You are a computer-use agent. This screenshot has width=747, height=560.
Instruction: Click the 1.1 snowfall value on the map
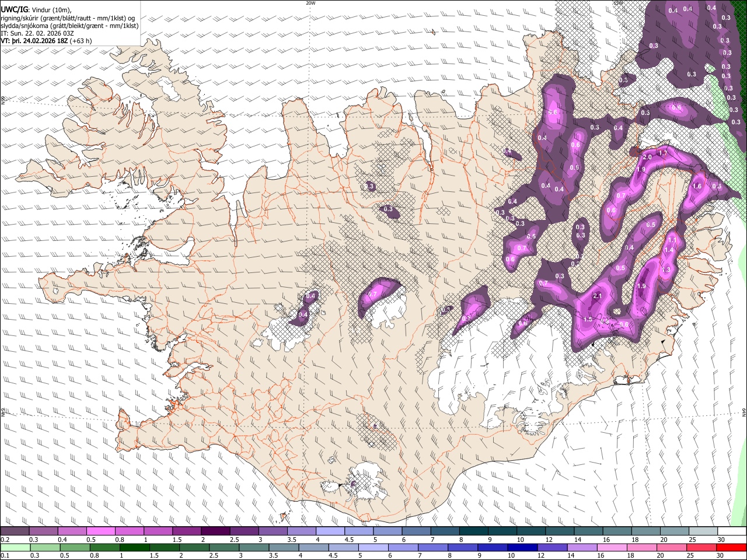672,240
